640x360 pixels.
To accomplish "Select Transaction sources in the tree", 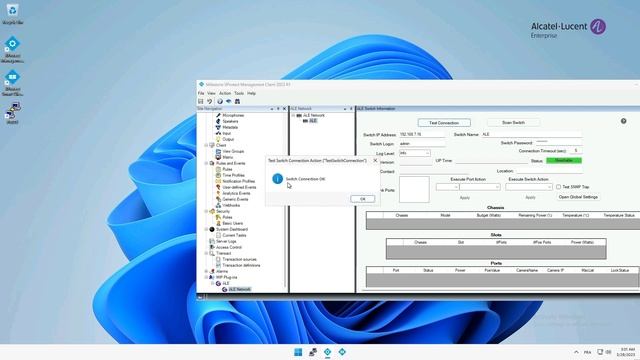I will coord(239,260).
